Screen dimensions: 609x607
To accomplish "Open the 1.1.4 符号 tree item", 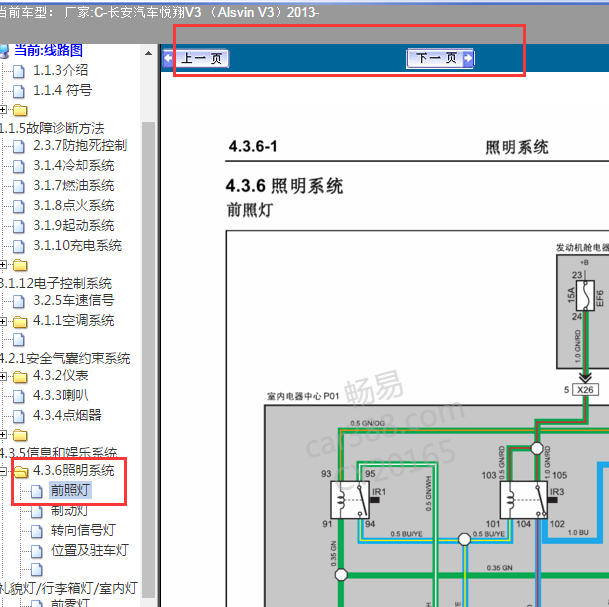I will point(63,90).
